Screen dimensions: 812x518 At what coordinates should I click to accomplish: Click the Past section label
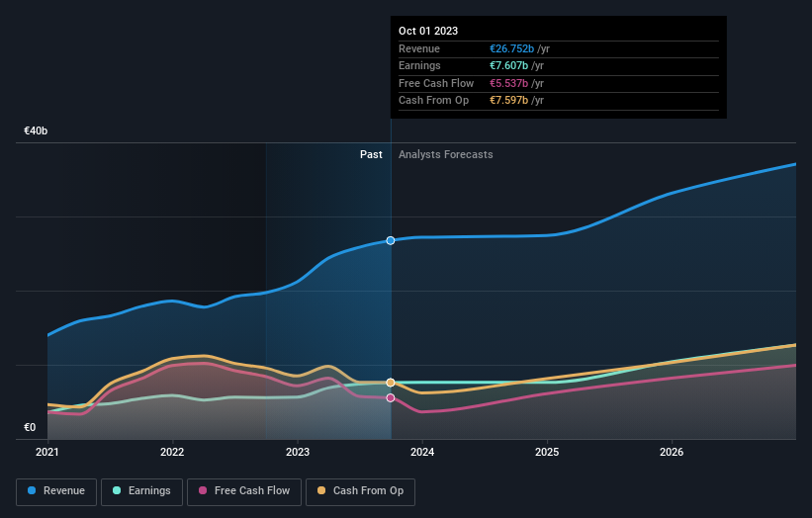tap(371, 155)
